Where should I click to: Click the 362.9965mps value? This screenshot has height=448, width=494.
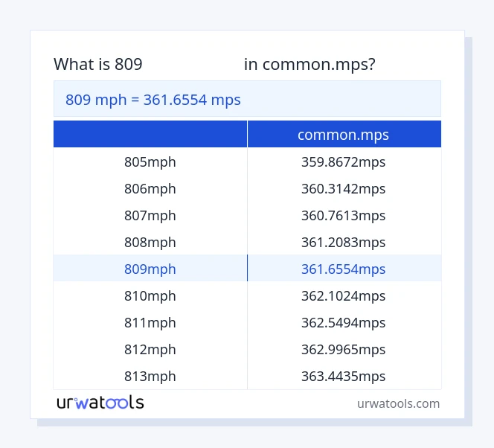[x=343, y=349]
